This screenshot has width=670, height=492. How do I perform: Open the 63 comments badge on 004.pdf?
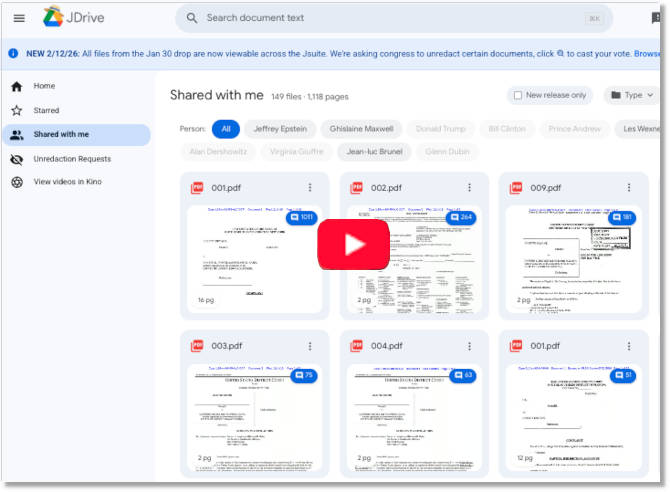click(x=463, y=376)
